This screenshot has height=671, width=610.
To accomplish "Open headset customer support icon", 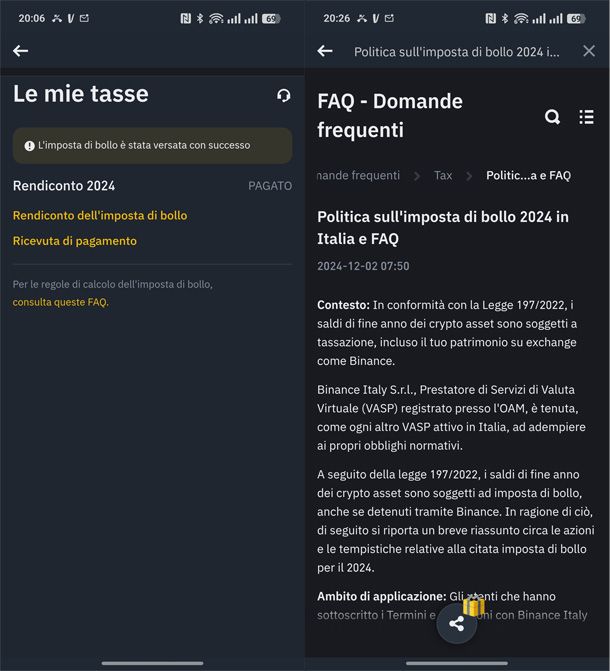I will tap(284, 95).
